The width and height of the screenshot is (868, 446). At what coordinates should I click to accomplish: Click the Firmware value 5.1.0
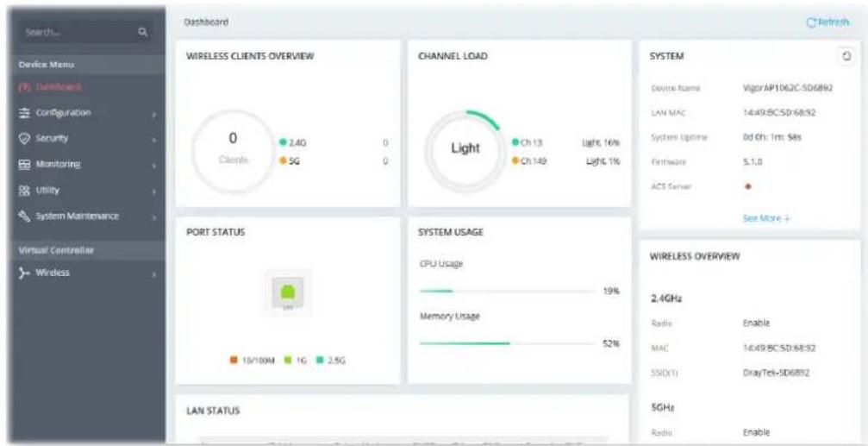[752, 162]
